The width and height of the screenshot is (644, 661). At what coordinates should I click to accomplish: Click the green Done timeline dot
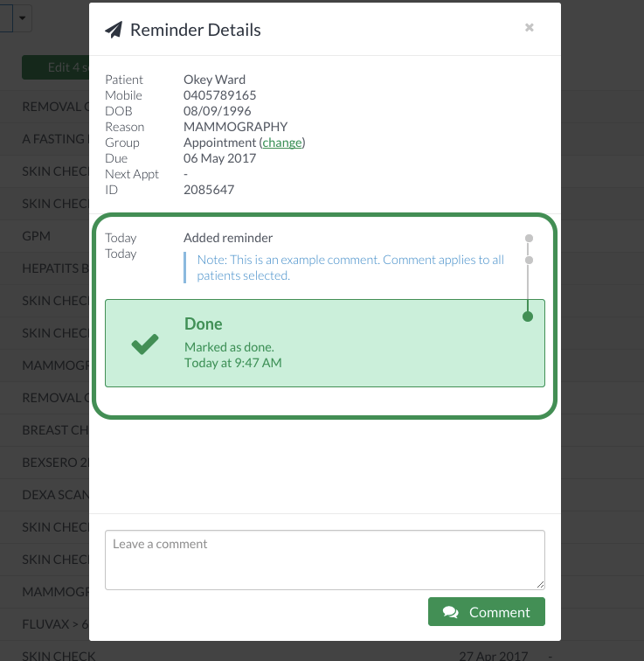click(528, 317)
